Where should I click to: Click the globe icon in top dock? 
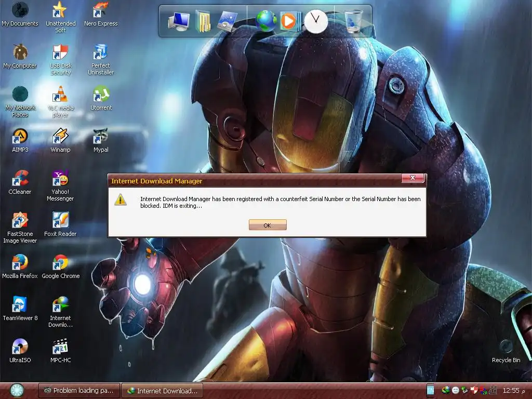(x=267, y=21)
